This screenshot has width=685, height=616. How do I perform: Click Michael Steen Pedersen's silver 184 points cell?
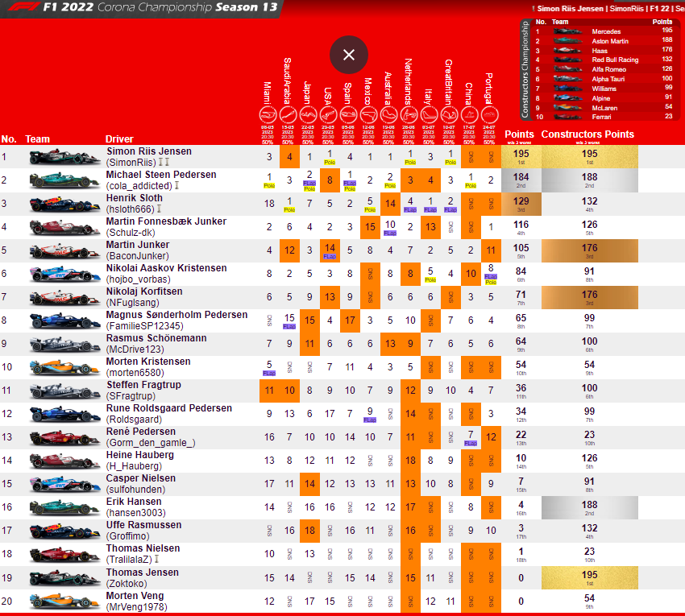[x=521, y=180]
